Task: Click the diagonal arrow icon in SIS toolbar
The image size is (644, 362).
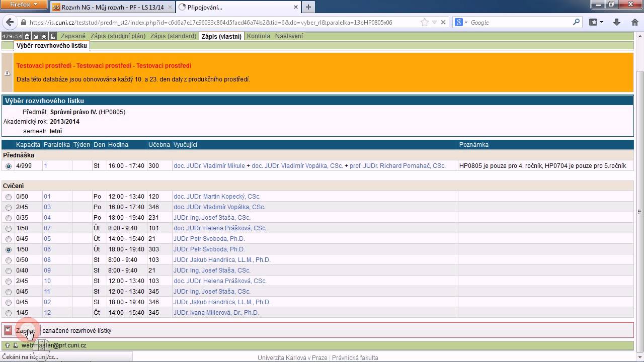Action: (x=36, y=36)
